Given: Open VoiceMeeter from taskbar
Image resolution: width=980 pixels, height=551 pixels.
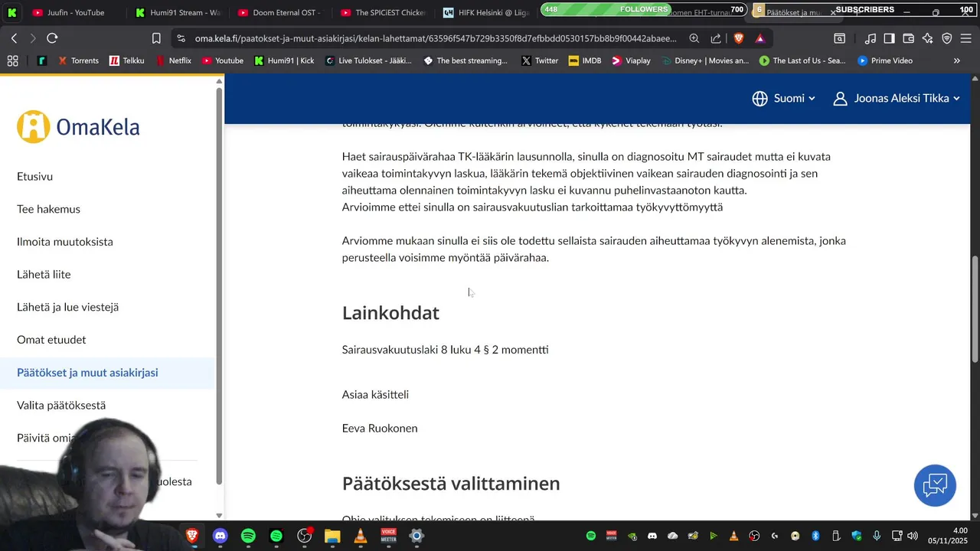Looking at the screenshot, I should pyautogui.click(x=388, y=536).
